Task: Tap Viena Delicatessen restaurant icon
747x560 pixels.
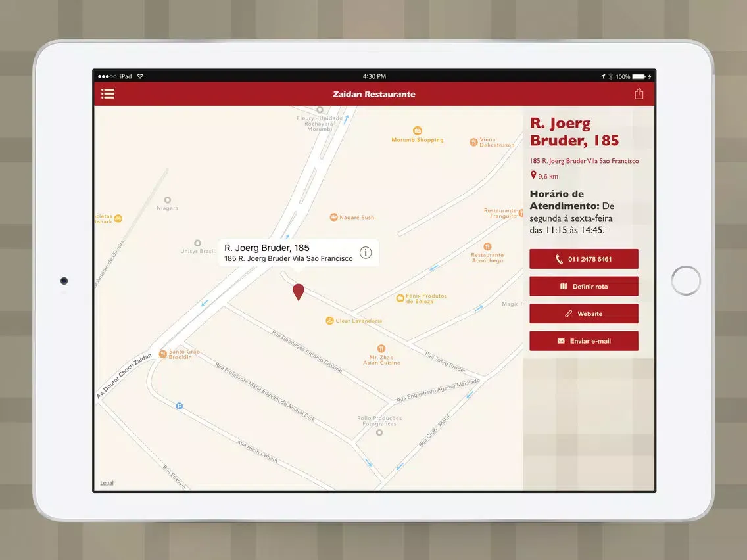Action: click(x=473, y=142)
